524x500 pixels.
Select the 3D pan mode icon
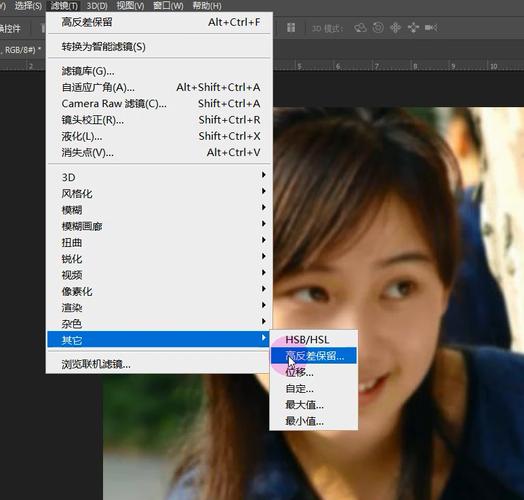pos(395,28)
